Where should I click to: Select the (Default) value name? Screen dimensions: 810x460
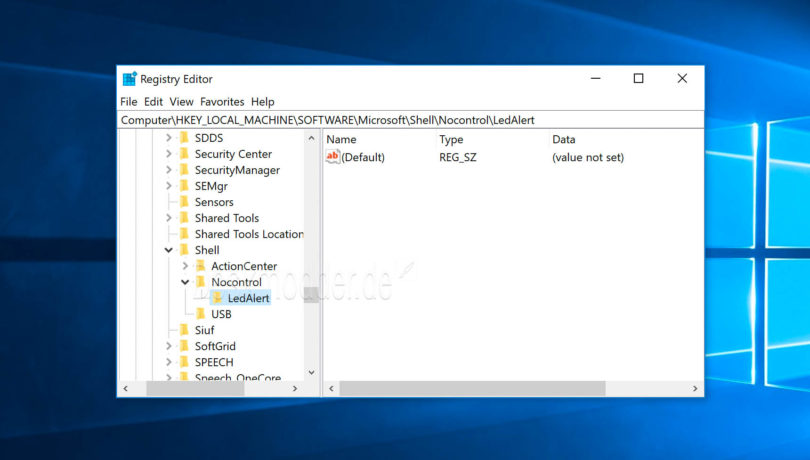click(363, 157)
